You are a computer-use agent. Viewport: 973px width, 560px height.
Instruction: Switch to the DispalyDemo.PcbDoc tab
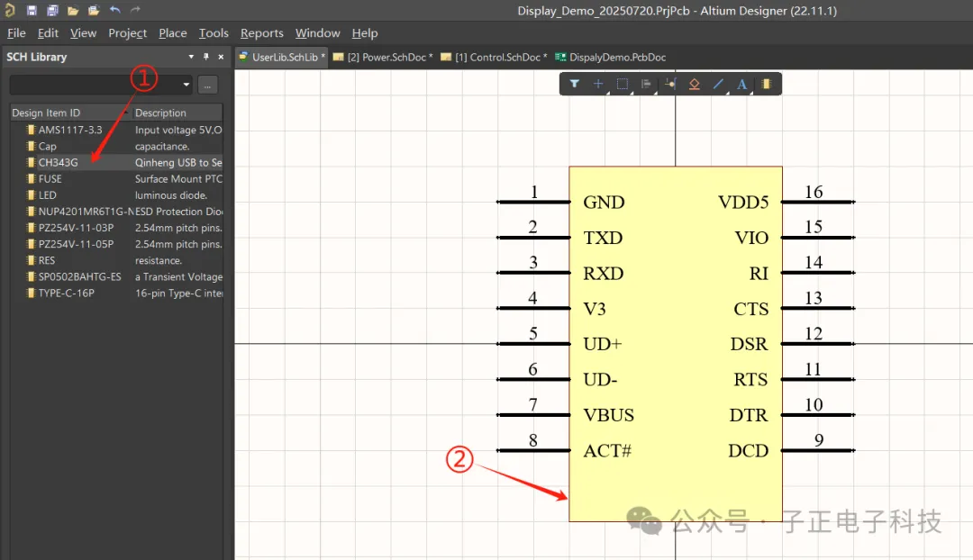point(611,57)
